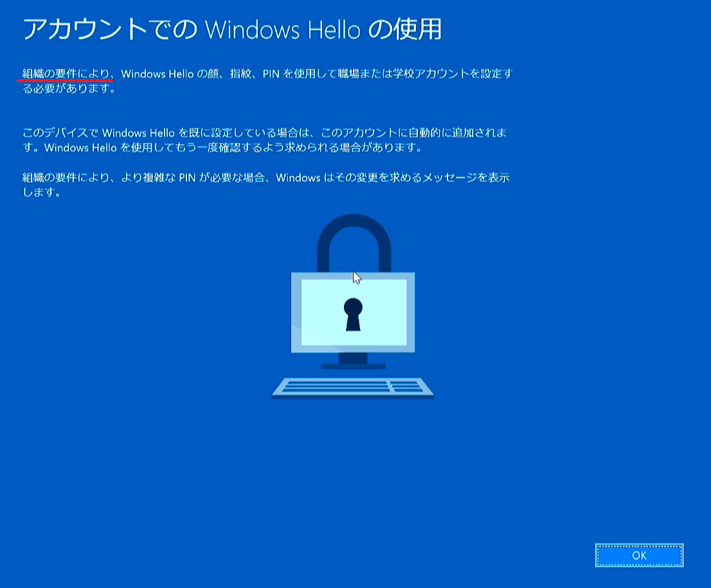Click the final line します。 of the third paragraph
Image resolution: width=711 pixels, height=588 pixels.
pos(41,192)
